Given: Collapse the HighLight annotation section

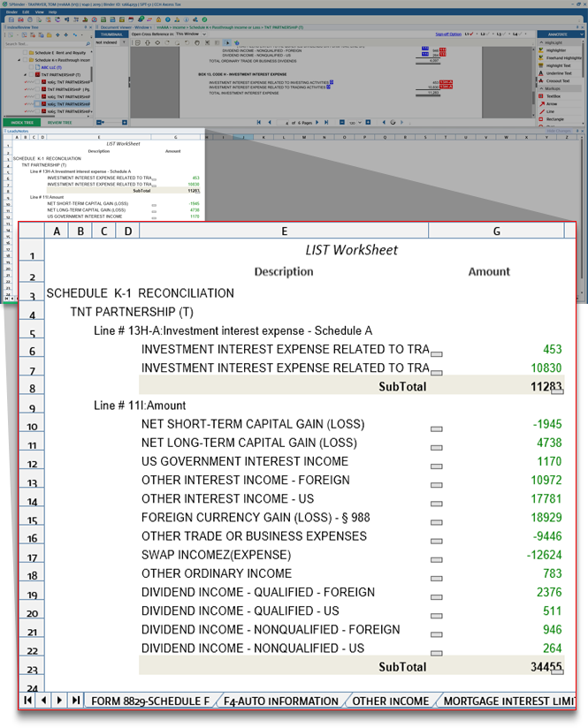Looking at the screenshot, I should (542, 42).
